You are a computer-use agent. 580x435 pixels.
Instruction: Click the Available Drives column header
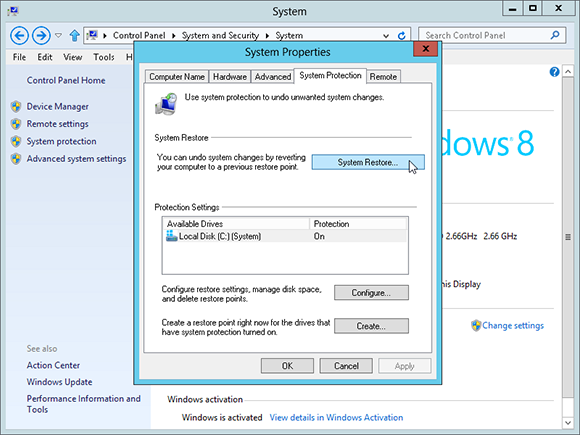tap(236, 224)
